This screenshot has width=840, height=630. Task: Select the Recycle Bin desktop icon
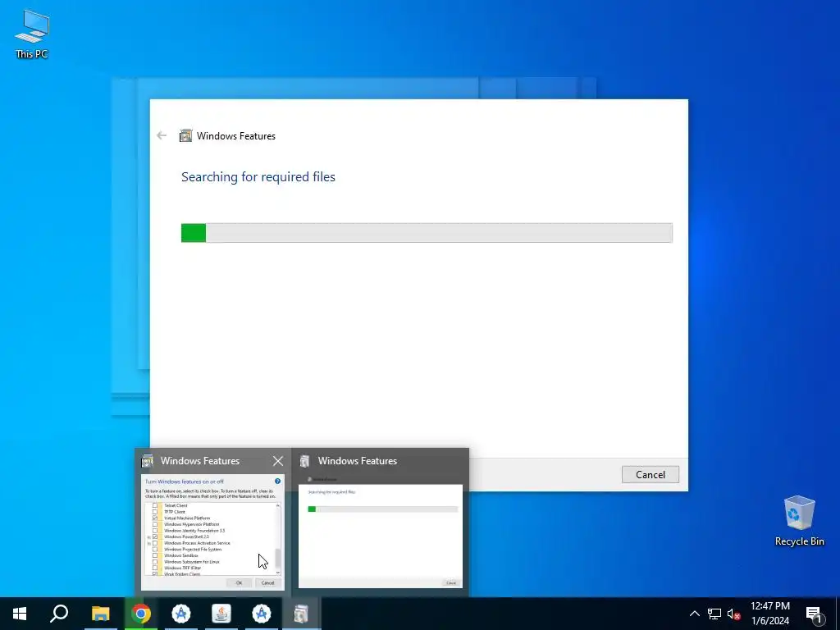click(799, 521)
